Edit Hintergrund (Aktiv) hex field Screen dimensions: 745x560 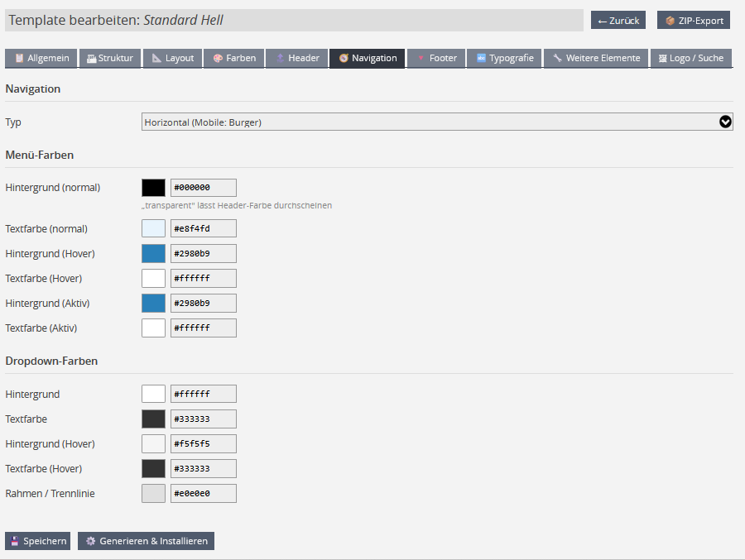[204, 303]
